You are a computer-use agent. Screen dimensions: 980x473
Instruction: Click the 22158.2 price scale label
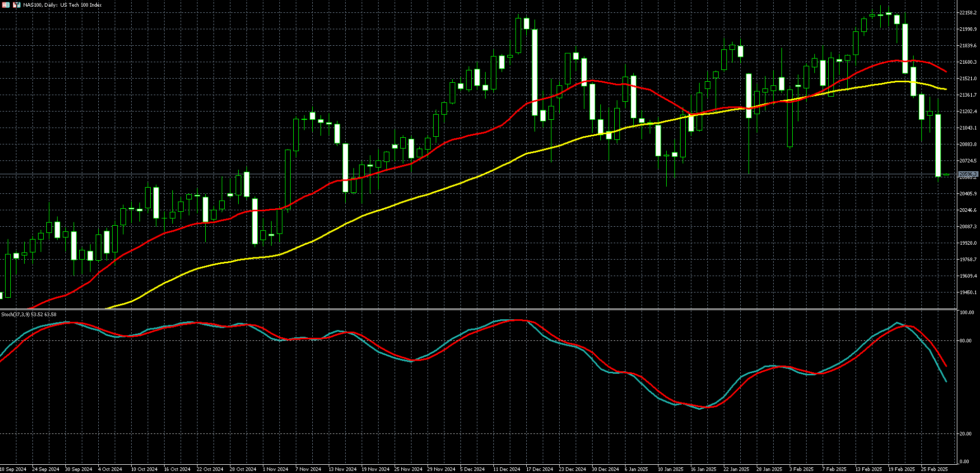(968, 13)
